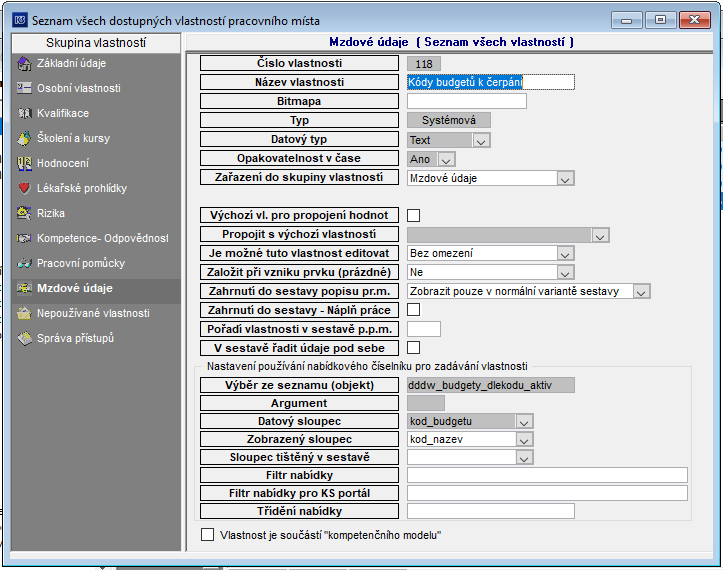Focus the Filtr nabídky field
The image size is (723, 570).
click(x=547, y=475)
